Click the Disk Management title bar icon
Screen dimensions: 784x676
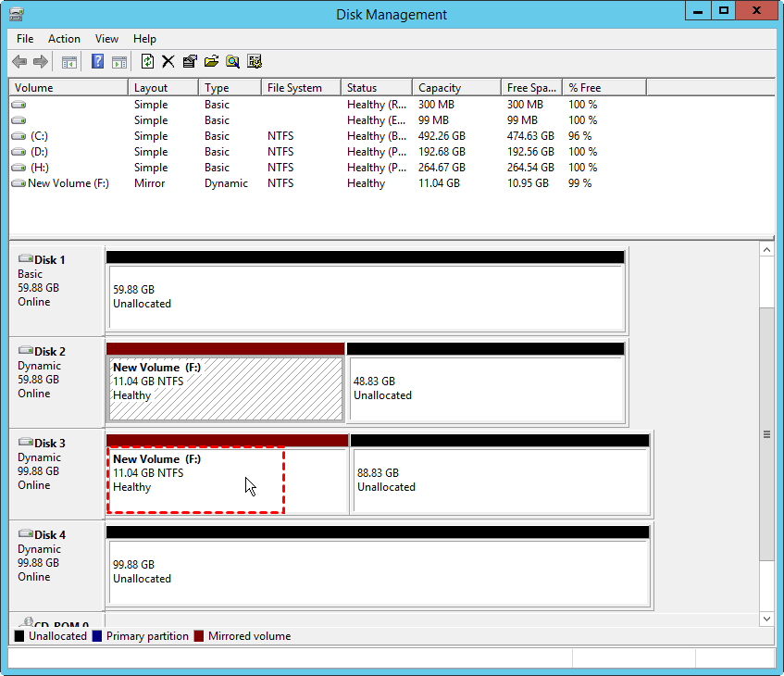(16, 14)
